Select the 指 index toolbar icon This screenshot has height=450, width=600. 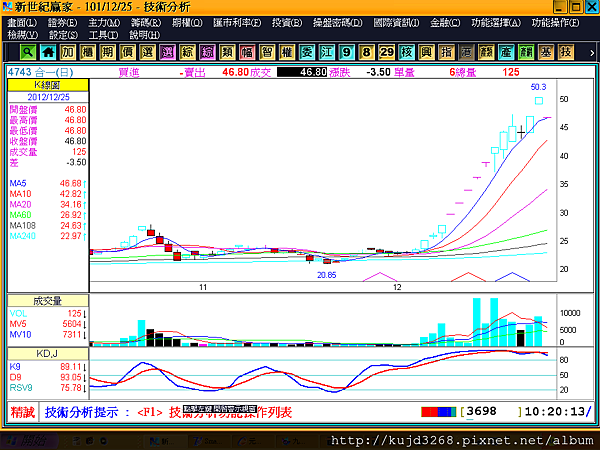pyautogui.click(x=446, y=52)
